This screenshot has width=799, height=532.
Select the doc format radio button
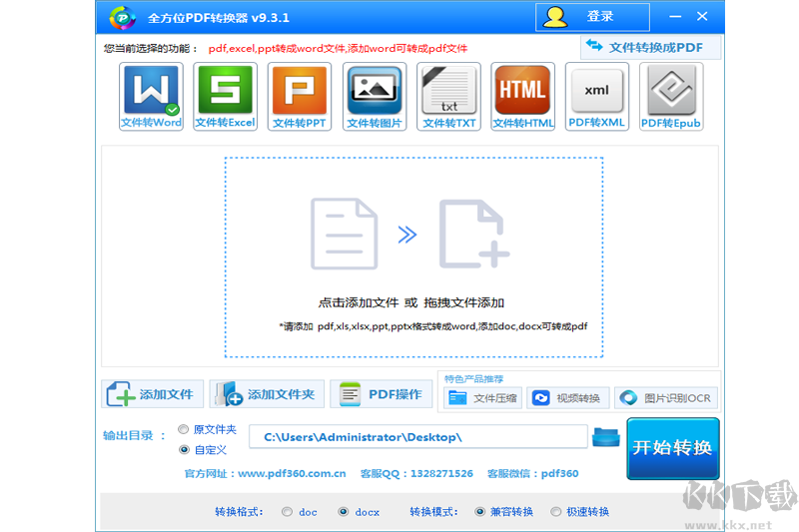(288, 512)
